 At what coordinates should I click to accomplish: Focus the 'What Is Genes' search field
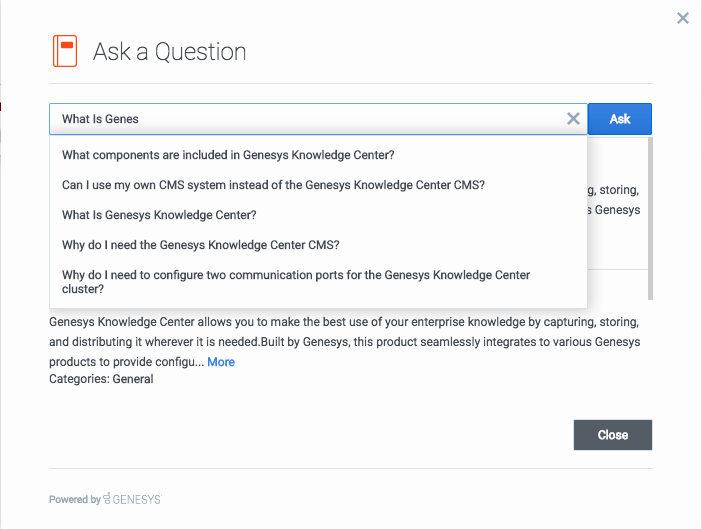pyautogui.click(x=300, y=119)
